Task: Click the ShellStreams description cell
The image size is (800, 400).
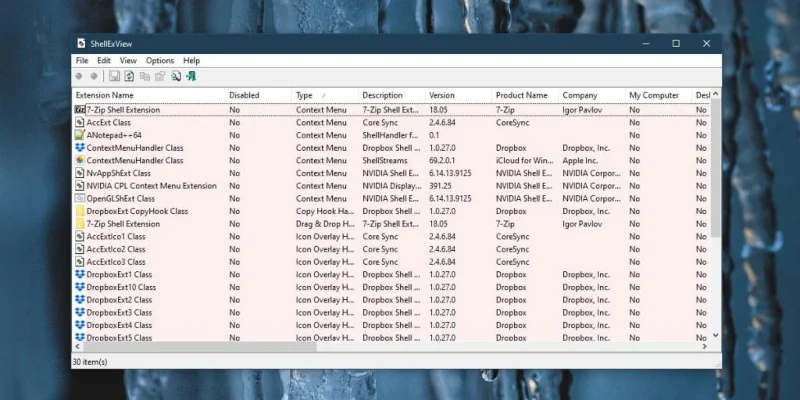Action: [385, 160]
